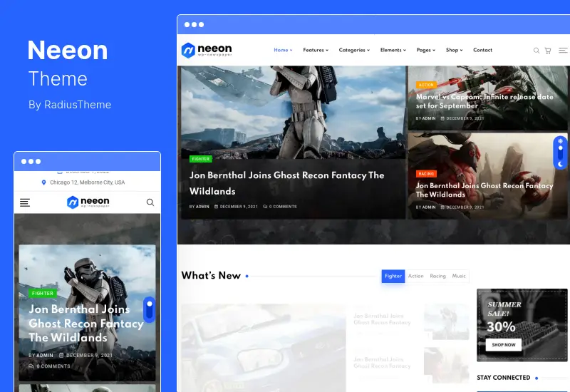
Task: Click the What's New section heading
Action: pos(211,276)
